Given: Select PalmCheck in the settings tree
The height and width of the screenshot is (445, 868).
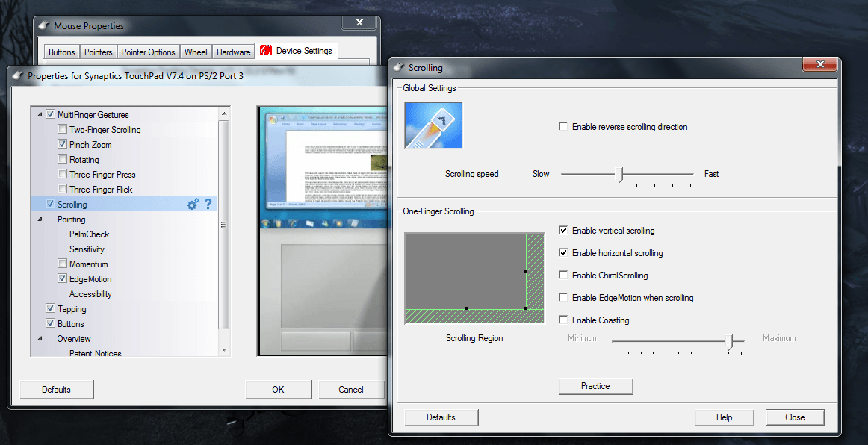Looking at the screenshot, I should [89, 234].
